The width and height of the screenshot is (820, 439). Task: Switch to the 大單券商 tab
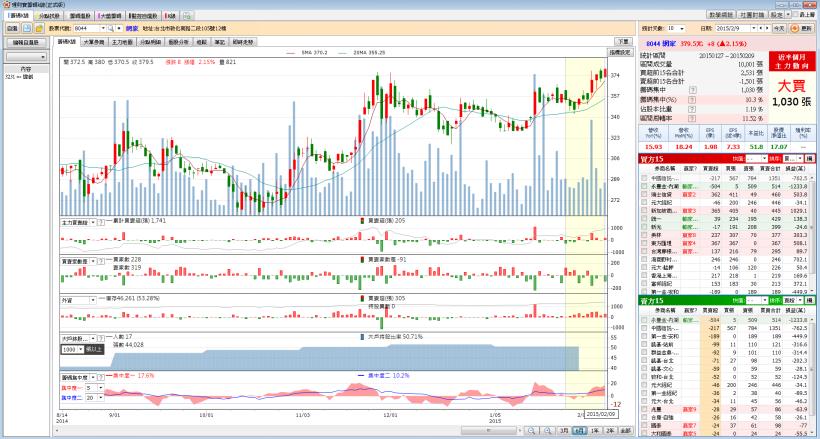94,41
